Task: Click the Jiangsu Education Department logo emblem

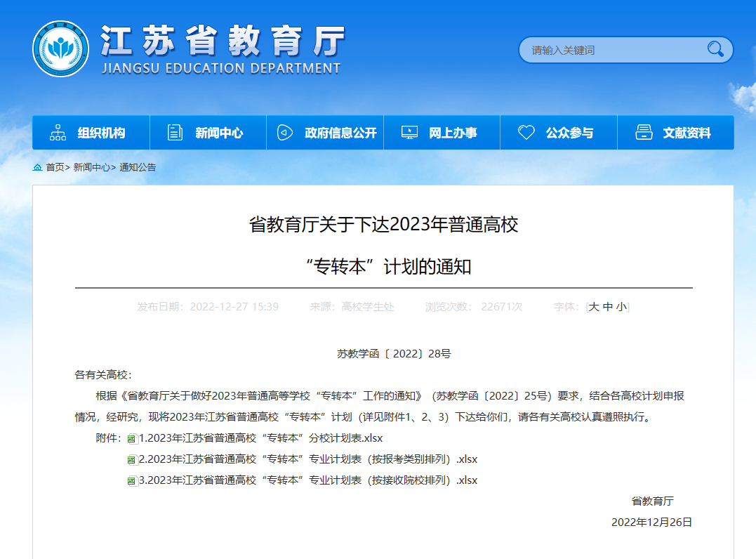Action: point(62,49)
